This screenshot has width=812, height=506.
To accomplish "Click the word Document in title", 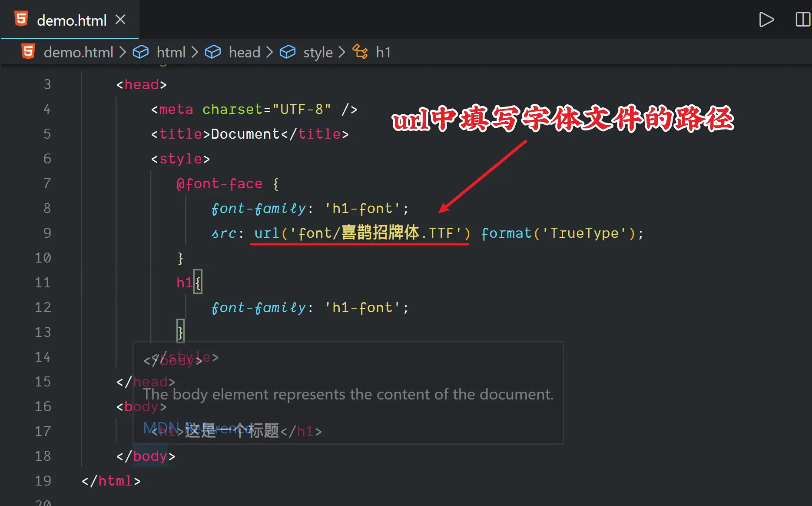I will pos(245,134).
